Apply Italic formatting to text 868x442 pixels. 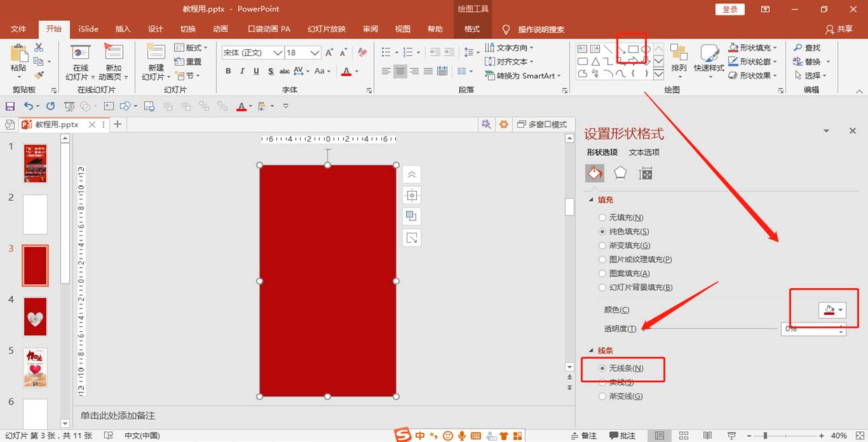[242, 71]
